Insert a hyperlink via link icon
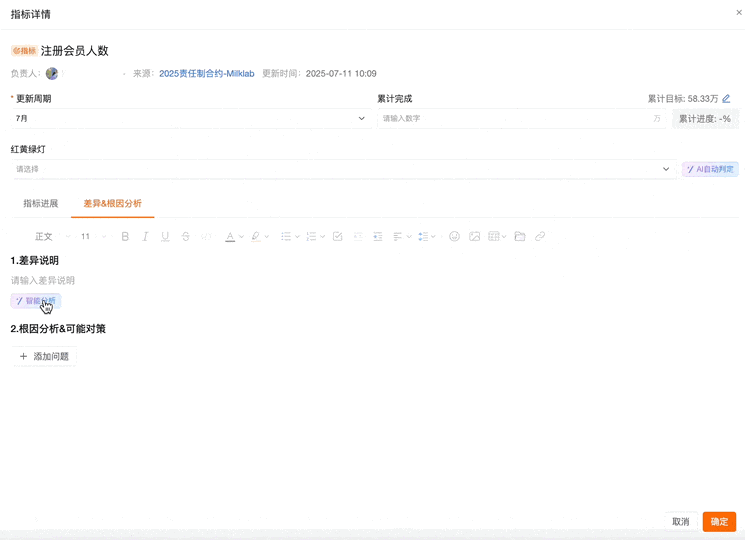Screen dimensions: 745x540 pos(540,237)
